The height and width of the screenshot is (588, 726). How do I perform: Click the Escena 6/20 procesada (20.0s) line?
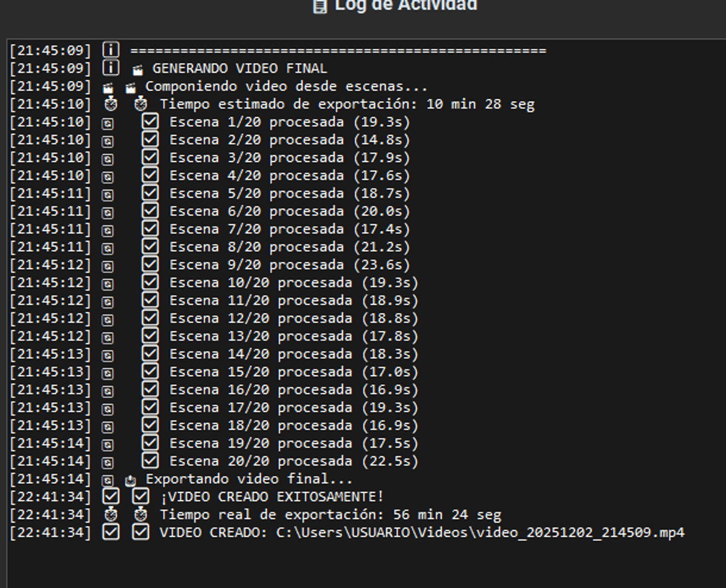coord(289,211)
